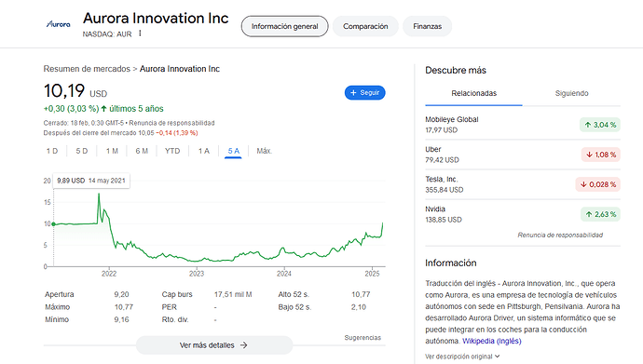Select the 6 M time range

pyautogui.click(x=142, y=151)
